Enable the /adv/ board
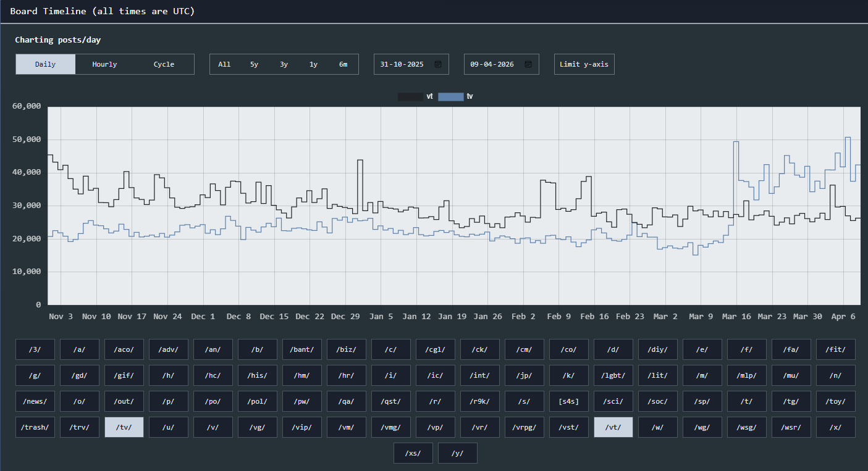This screenshot has height=471, width=868. pyautogui.click(x=169, y=349)
